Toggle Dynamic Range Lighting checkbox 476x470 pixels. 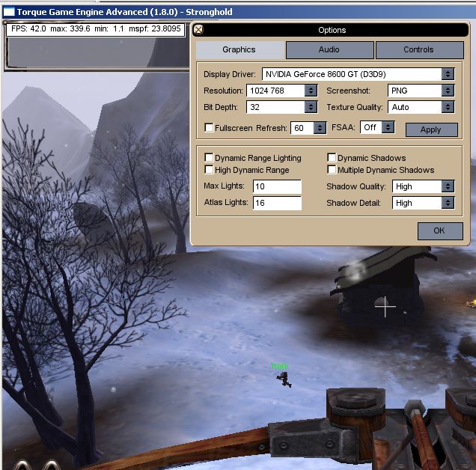point(209,157)
